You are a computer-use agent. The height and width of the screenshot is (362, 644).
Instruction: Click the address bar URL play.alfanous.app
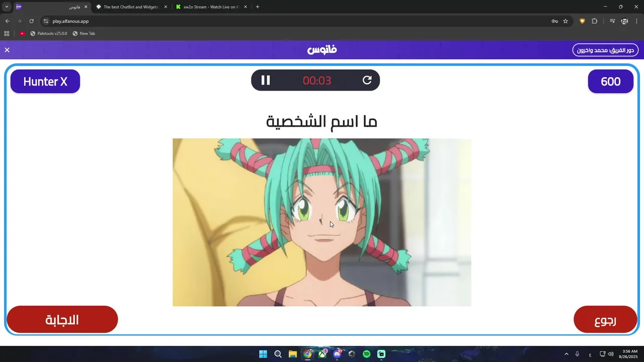coord(70,21)
